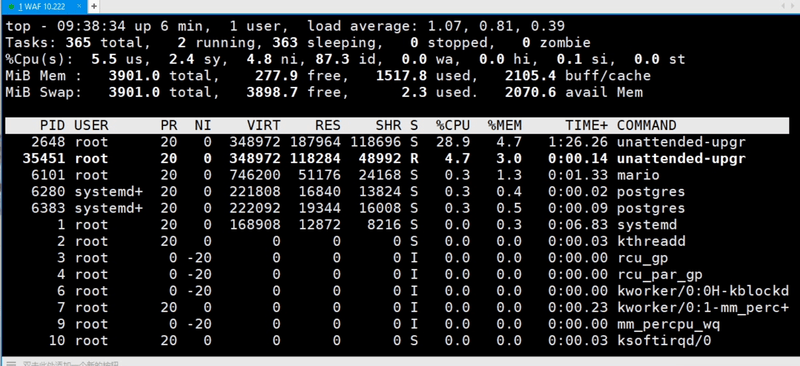This screenshot has width=800, height=366.
Task: Click the PID column header
Action: point(53,126)
